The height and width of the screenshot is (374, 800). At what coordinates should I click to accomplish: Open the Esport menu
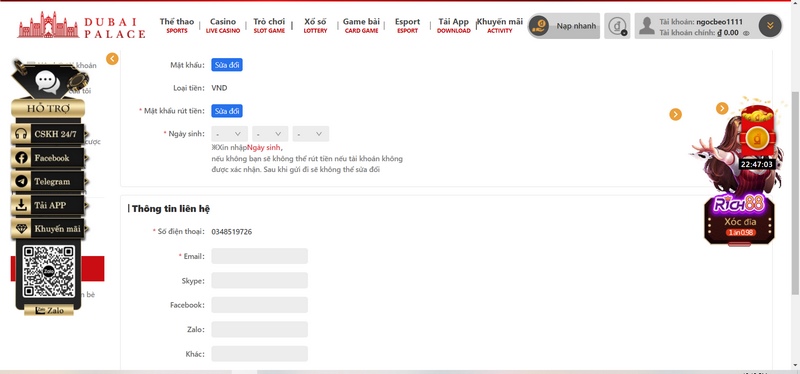click(x=407, y=26)
